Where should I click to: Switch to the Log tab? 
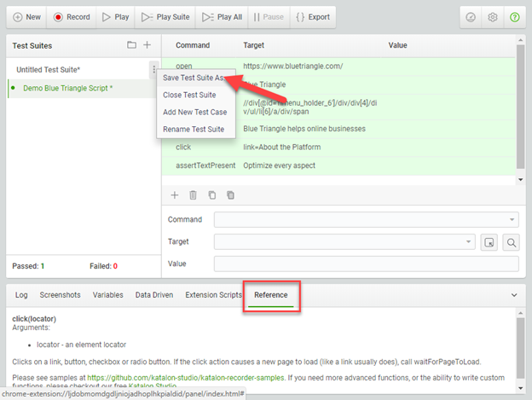[x=21, y=295]
